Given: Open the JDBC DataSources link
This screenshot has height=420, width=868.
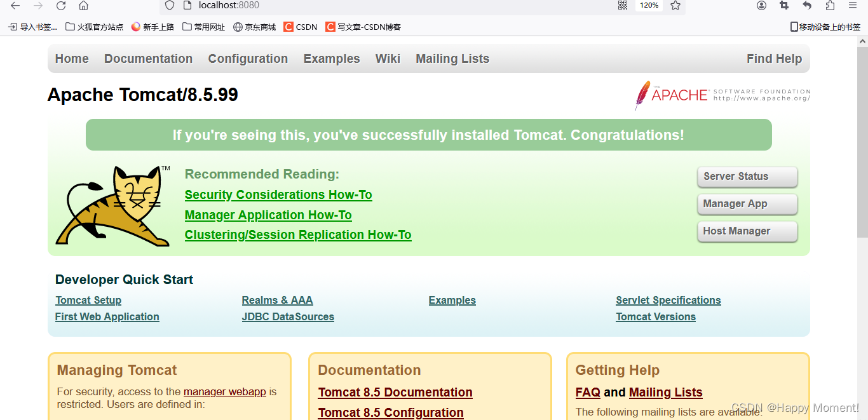Looking at the screenshot, I should click(x=288, y=316).
